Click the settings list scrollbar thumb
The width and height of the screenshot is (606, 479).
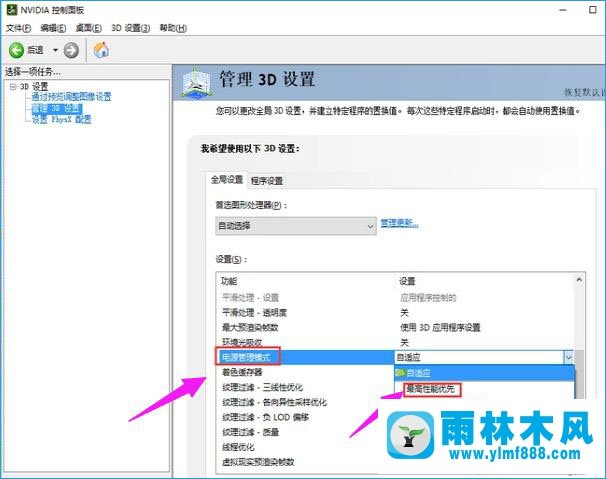579,373
